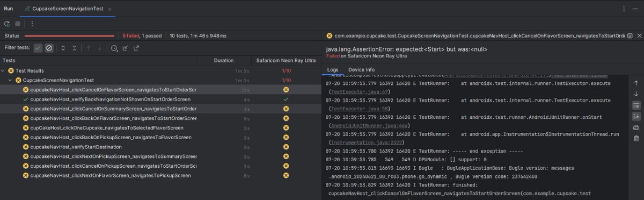Click the '21 s' duration for clickCancelOnFlavorScreen
Screen dimensions: 644x200
click(x=246, y=90)
